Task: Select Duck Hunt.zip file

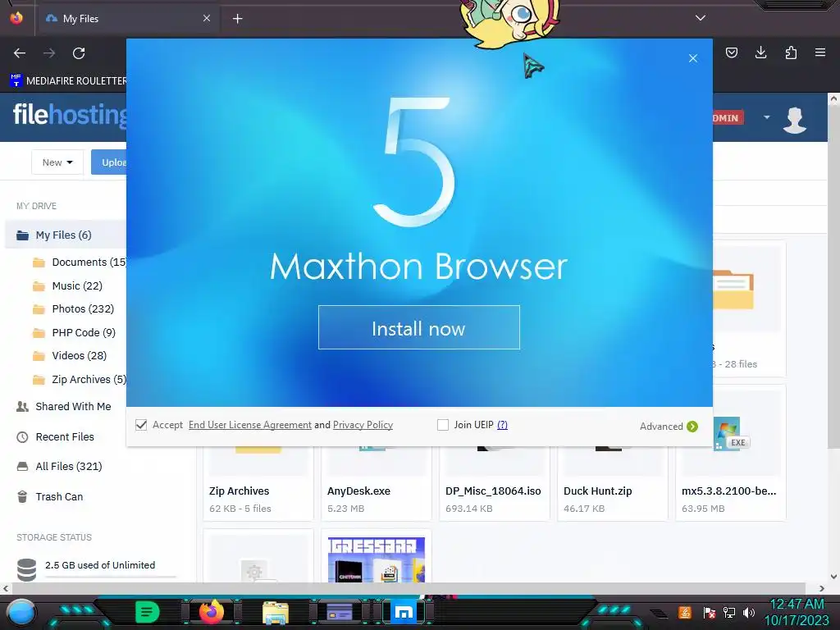Action: tap(612, 482)
